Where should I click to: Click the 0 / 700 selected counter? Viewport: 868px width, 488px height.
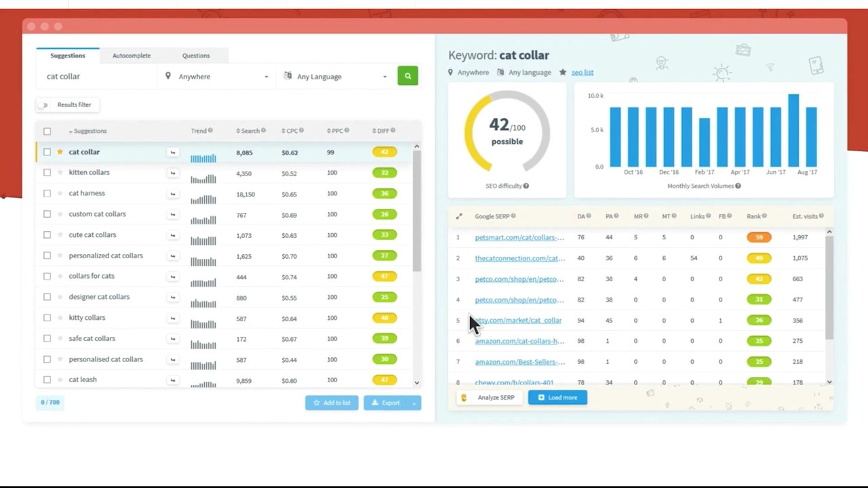(50, 403)
